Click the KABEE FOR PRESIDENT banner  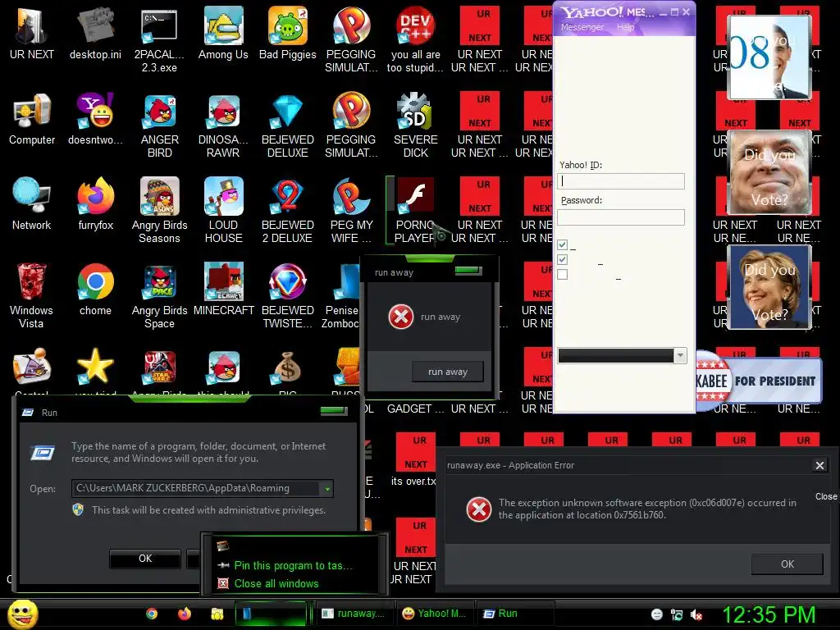759,381
